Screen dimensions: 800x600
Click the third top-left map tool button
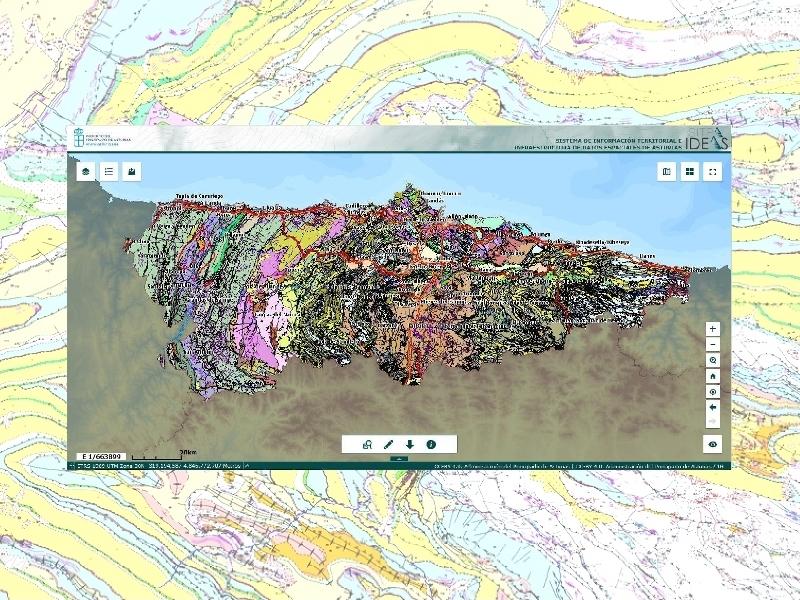pyautogui.click(x=132, y=171)
